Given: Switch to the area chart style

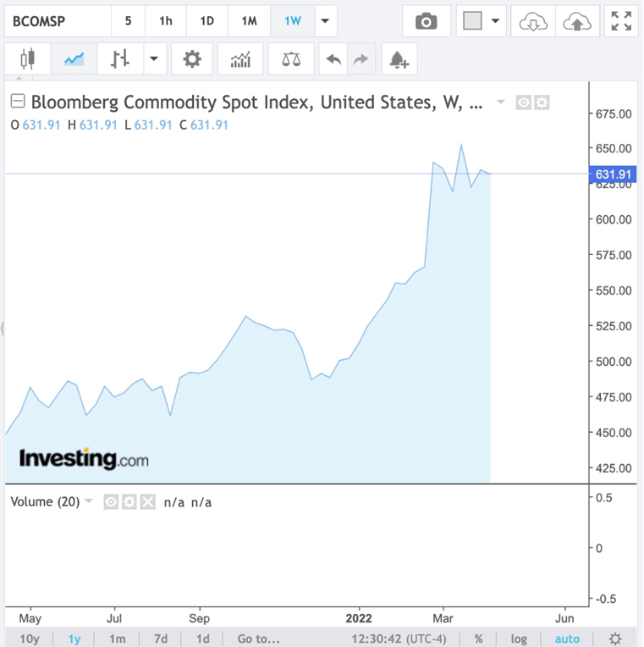Looking at the screenshot, I should click(74, 59).
